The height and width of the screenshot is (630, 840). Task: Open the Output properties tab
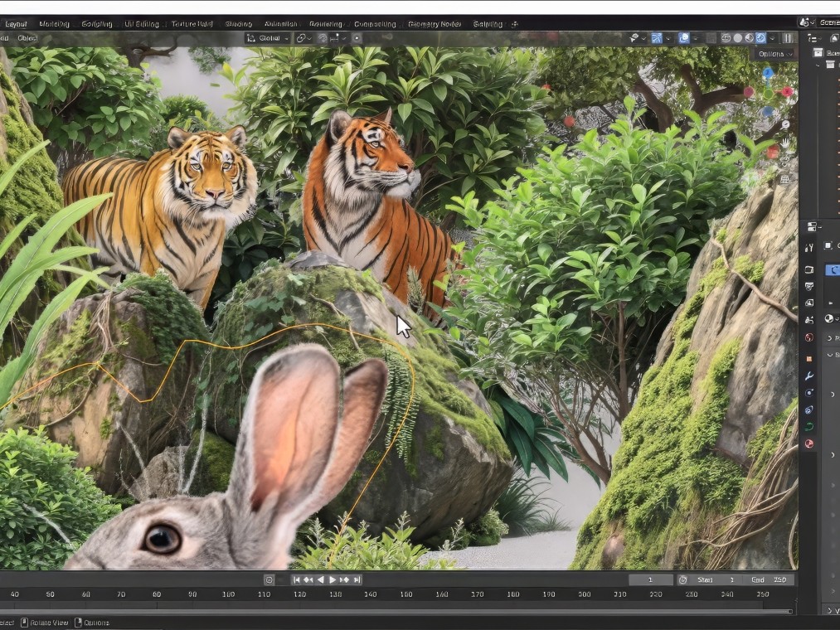coord(809,286)
